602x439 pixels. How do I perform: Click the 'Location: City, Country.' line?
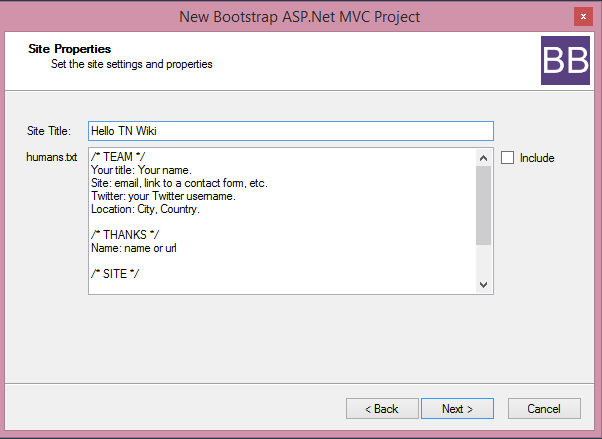click(x=145, y=209)
